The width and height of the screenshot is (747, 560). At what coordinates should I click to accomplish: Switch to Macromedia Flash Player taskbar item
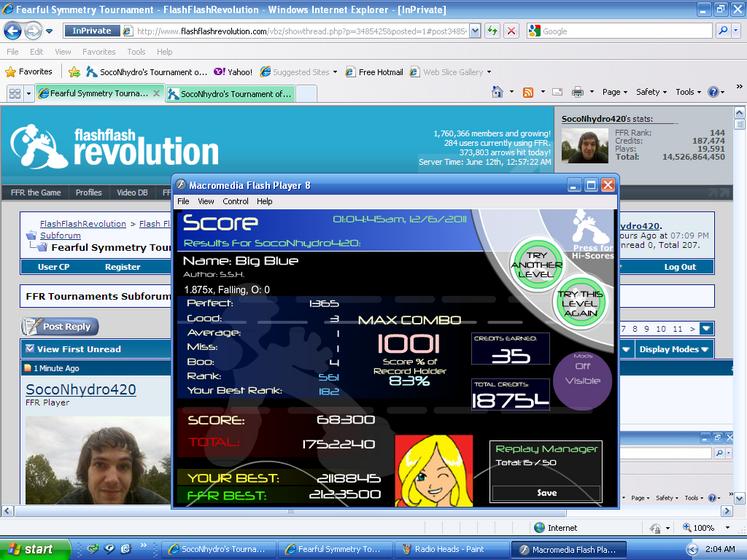pos(568,550)
